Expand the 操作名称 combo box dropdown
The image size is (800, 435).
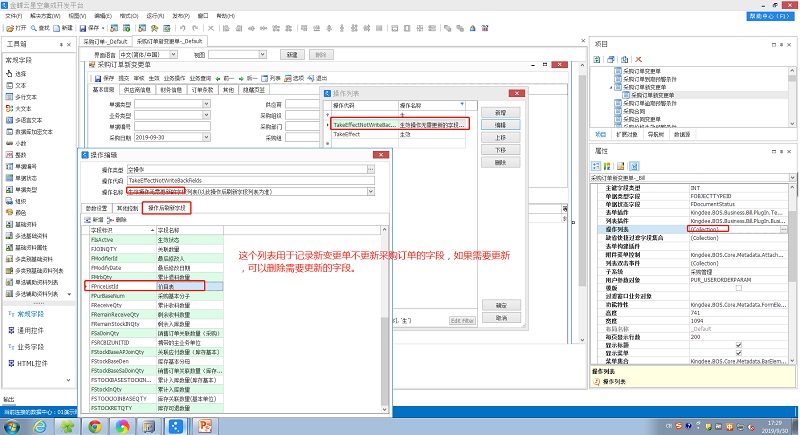tap(372, 190)
